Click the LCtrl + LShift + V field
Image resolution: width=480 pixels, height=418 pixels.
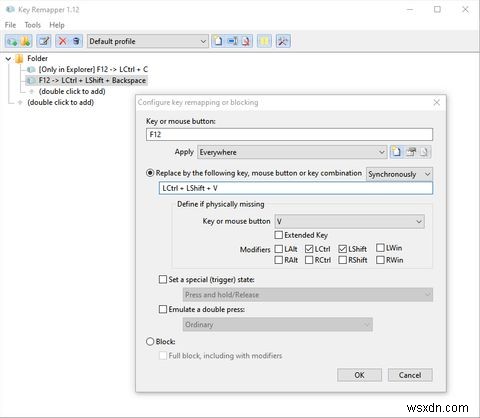coord(296,188)
